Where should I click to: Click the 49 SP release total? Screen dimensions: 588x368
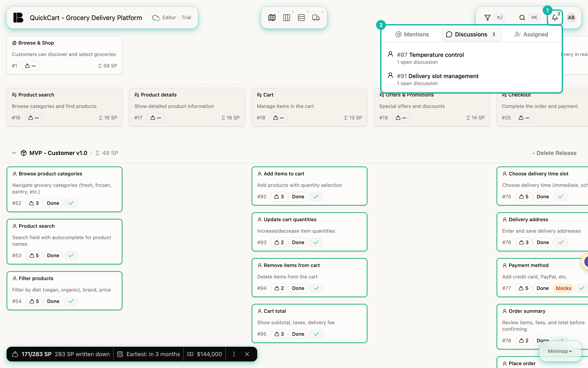click(107, 153)
